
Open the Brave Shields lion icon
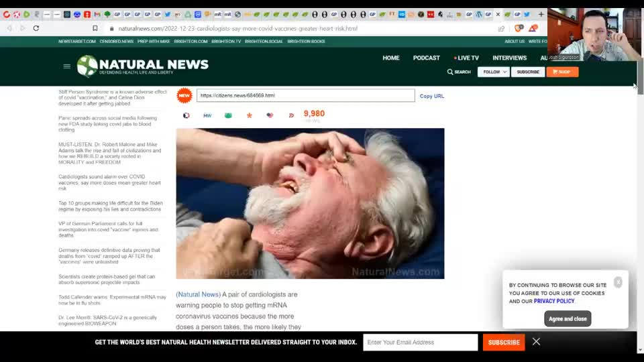click(x=519, y=28)
